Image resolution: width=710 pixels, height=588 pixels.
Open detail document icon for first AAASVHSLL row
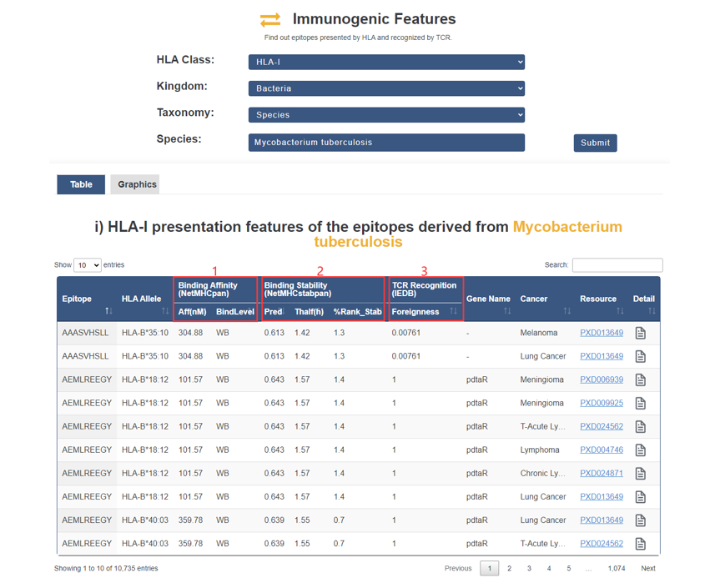tap(640, 333)
